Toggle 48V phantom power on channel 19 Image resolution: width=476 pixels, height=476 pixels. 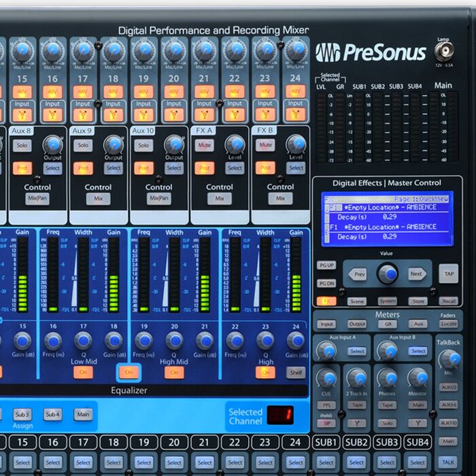click(x=143, y=92)
